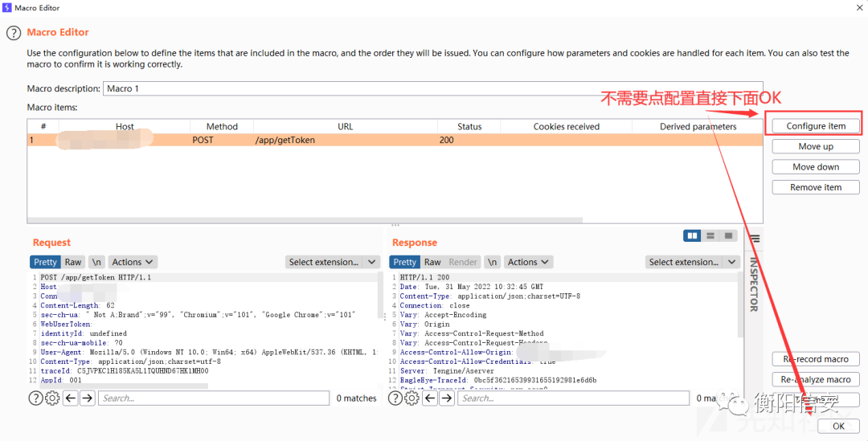Open the Inspector panel hamburger icon
Viewport: 868px width, 441px height.
pyautogui.click(x=754, y=239)
